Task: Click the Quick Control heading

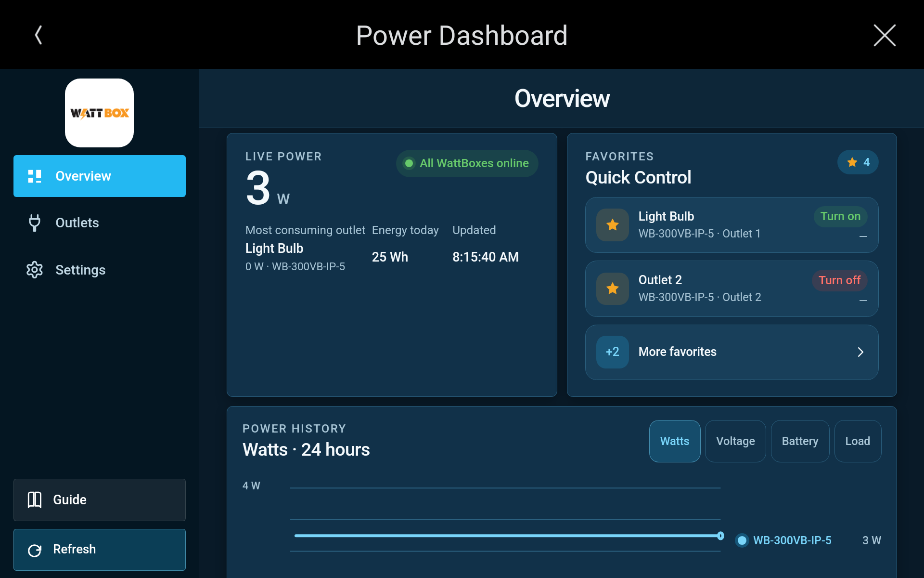Action: (638, 178)
